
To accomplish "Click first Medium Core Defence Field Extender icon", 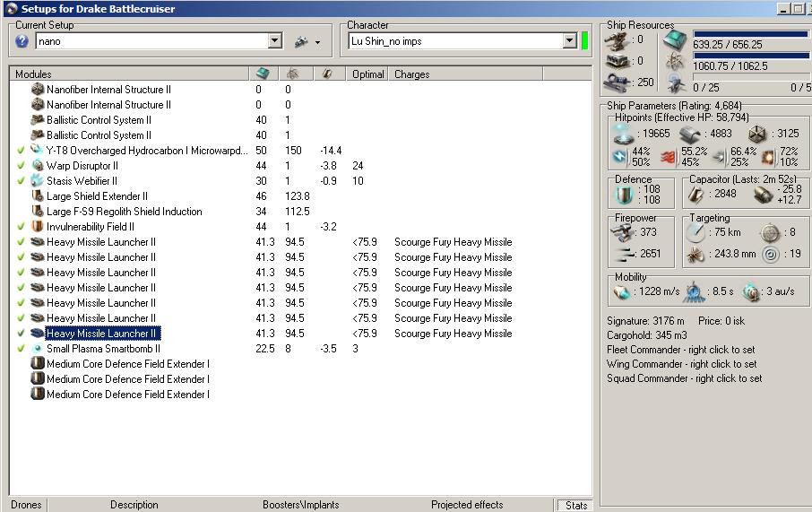I will click(x=38, y=364).
